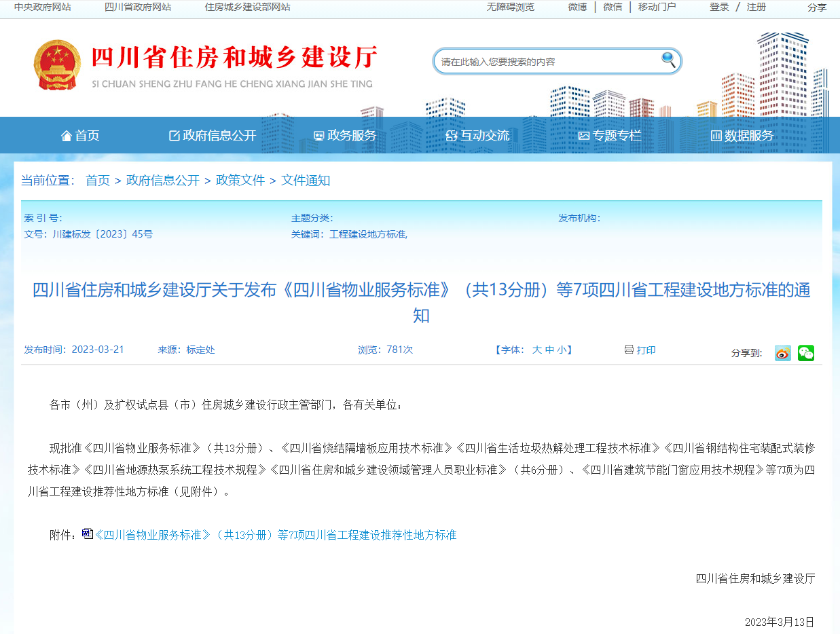840x634 pixels.
Task: Navigate to 政策文件 in the breadcrumb
Action: coord(241,181)
